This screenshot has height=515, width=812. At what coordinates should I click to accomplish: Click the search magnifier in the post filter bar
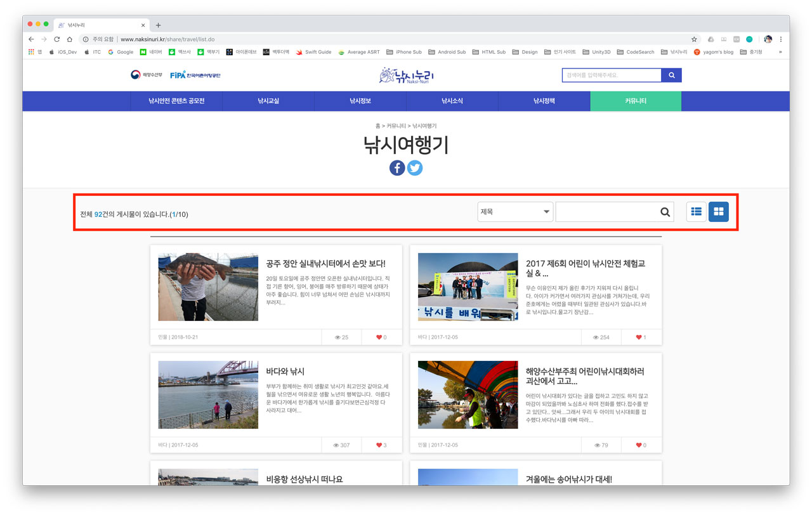(665, 211)
